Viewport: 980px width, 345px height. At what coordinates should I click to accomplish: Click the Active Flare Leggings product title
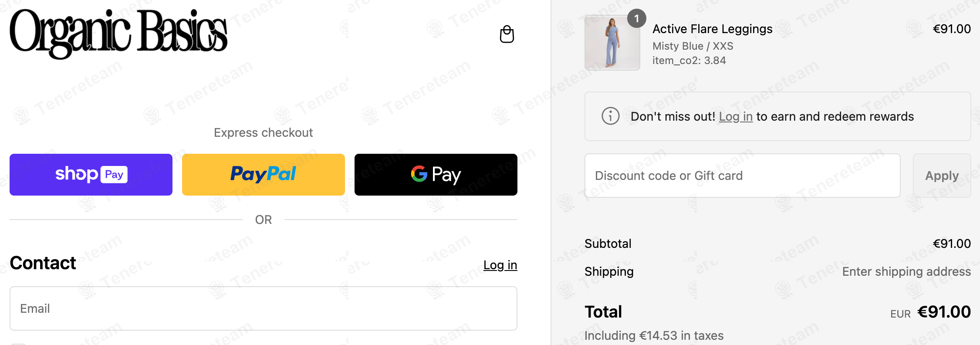712,29
